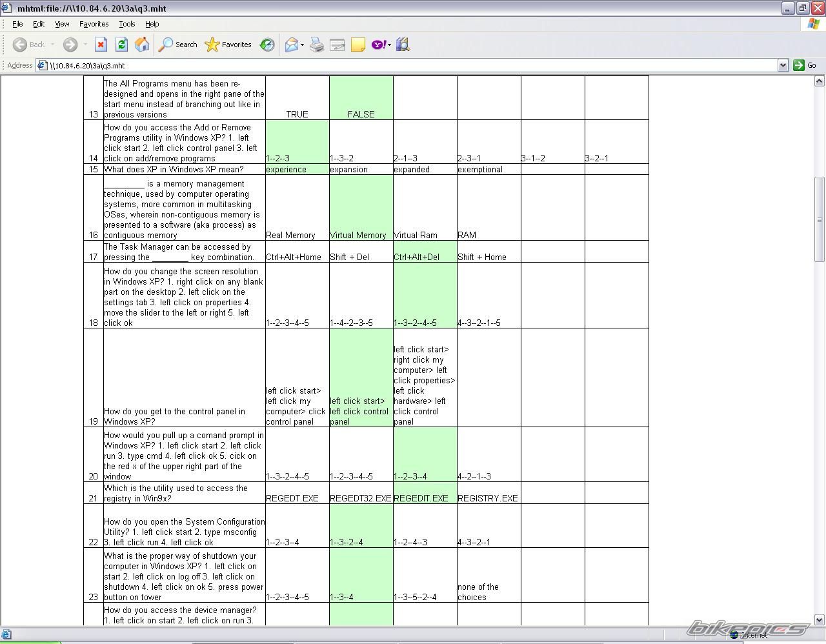Image resolution: width=826 pixels, height=644 pixels.
Task: Click the 'exemptional' option cell
Action: 489,169
